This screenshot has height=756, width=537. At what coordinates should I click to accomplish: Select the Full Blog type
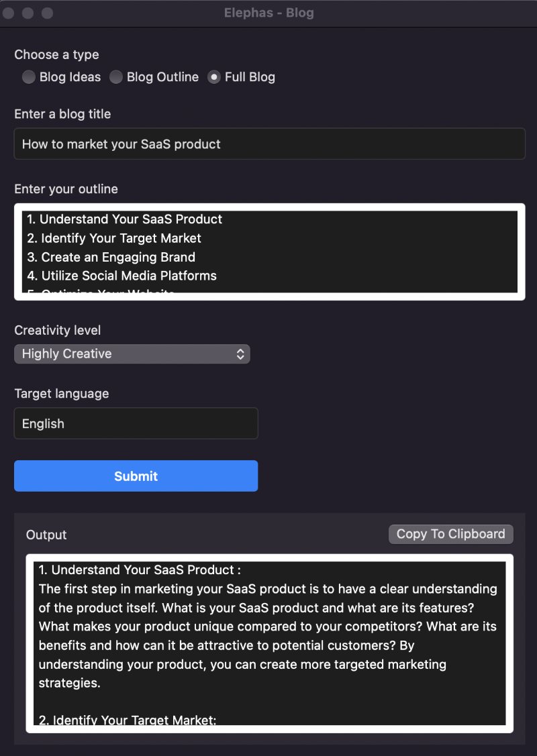pos(213,77)
